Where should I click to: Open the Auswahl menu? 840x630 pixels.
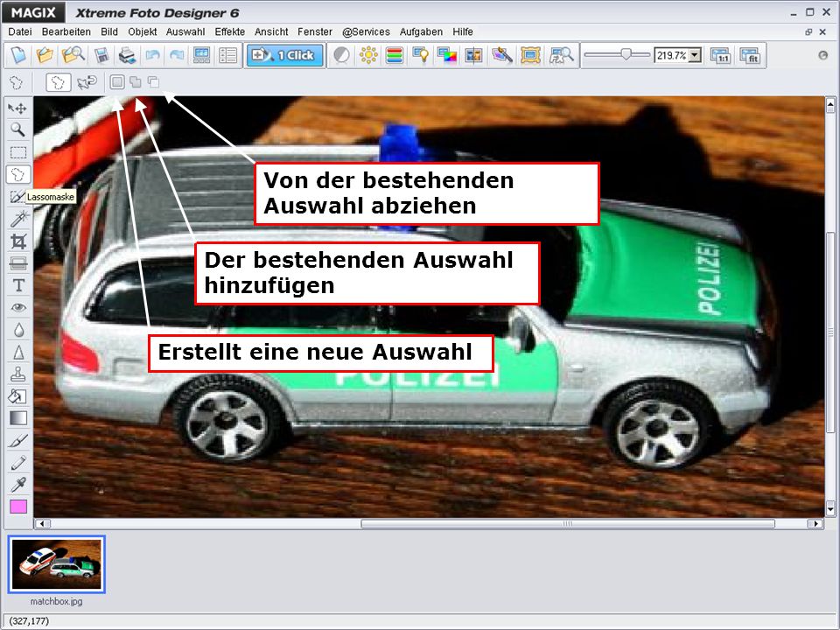[x=185, y=32]
